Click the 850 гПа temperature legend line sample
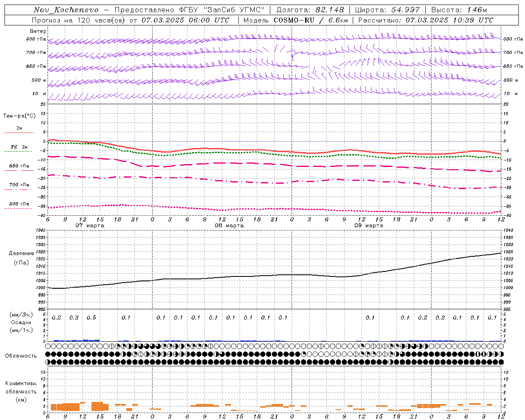Viewport: 525px width, 420px height. click(x=19, y=170)
